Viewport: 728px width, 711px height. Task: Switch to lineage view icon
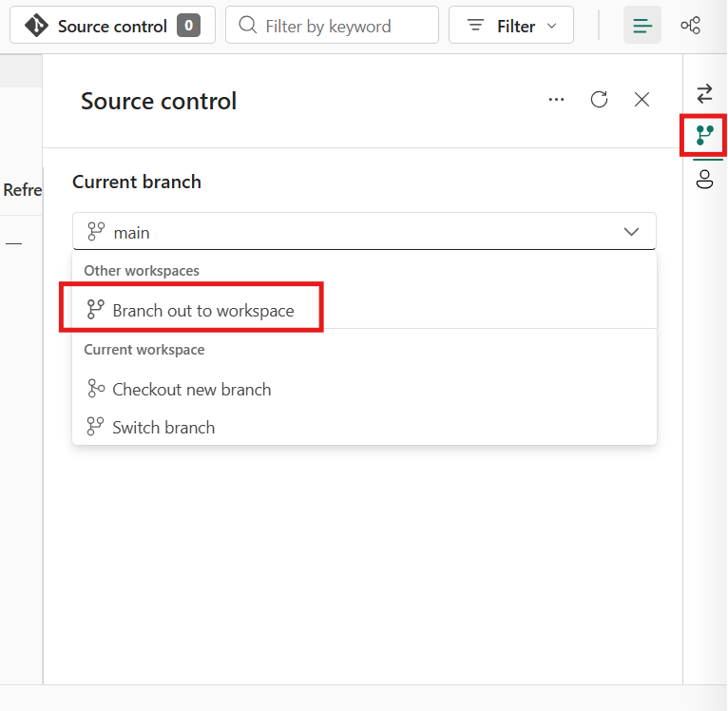690,25
